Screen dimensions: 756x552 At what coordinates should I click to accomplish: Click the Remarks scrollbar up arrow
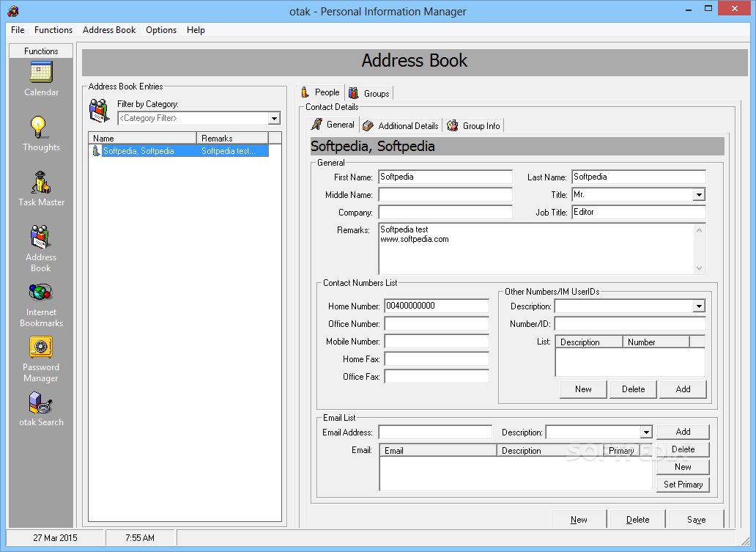[699, 229]
